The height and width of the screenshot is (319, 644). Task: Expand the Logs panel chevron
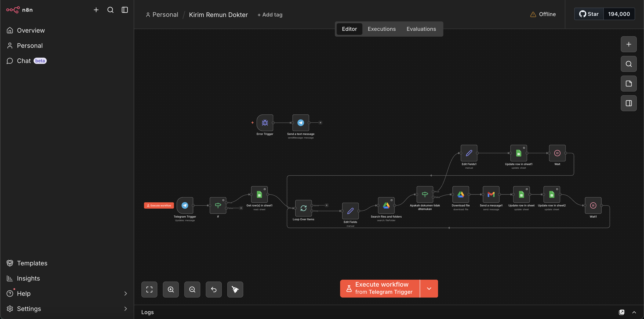click(x=634, y=312)
